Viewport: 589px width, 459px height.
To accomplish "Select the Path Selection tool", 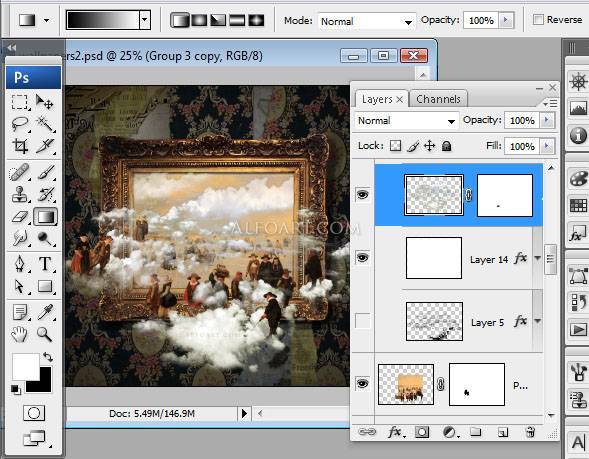I will 20,286.
